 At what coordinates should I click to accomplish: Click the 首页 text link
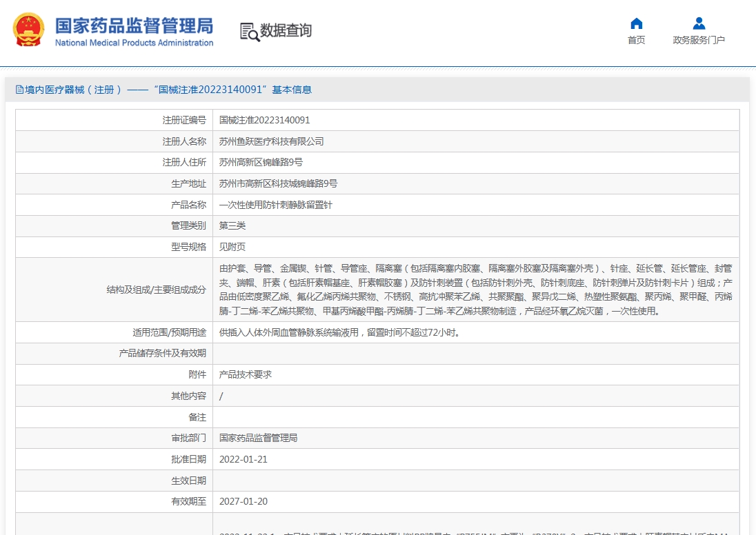coord(637,40)
